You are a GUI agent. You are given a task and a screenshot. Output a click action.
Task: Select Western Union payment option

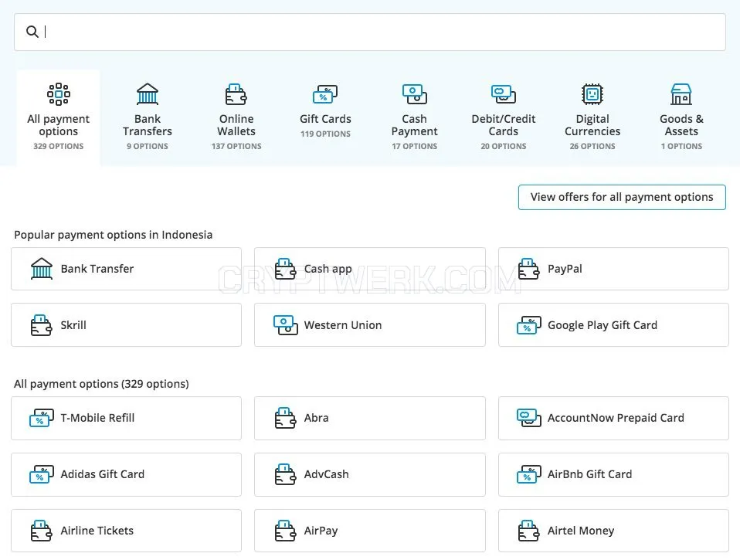click(x=369, y=325)
